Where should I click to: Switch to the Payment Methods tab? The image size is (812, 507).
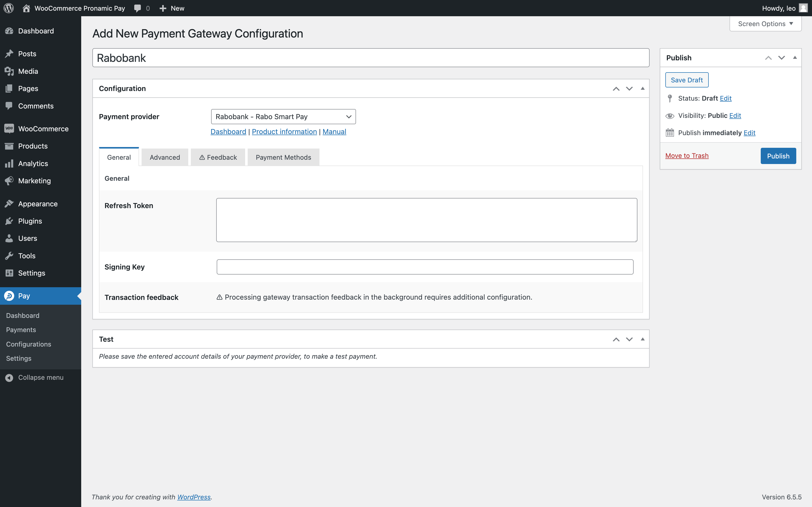click(283, 157)
